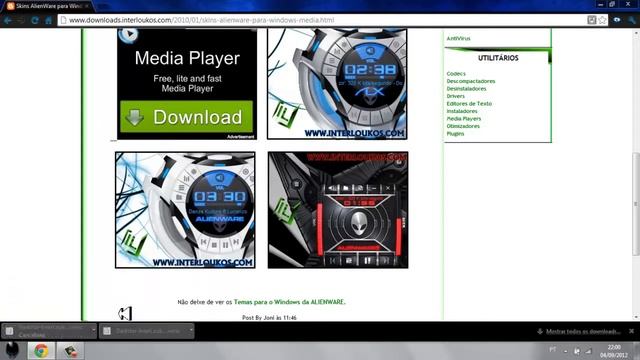Open the Descompactadores link
This screenshot has width=640, height=360.
pos(471,81)
